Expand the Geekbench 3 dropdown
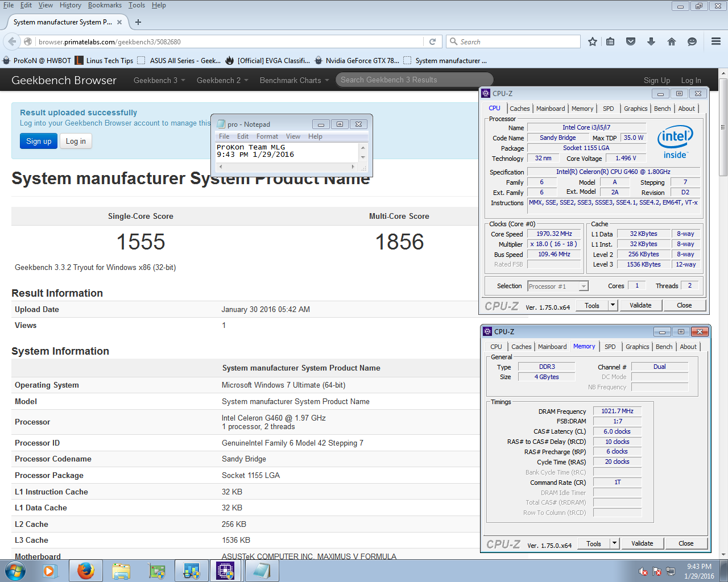The width and height of the screenshot is (728, 582). pos(159,80)
